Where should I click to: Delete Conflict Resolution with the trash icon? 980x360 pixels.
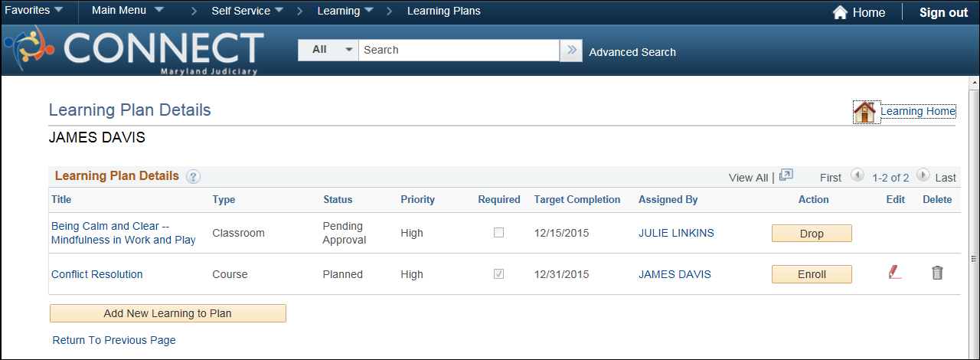(x=937, y=272)
